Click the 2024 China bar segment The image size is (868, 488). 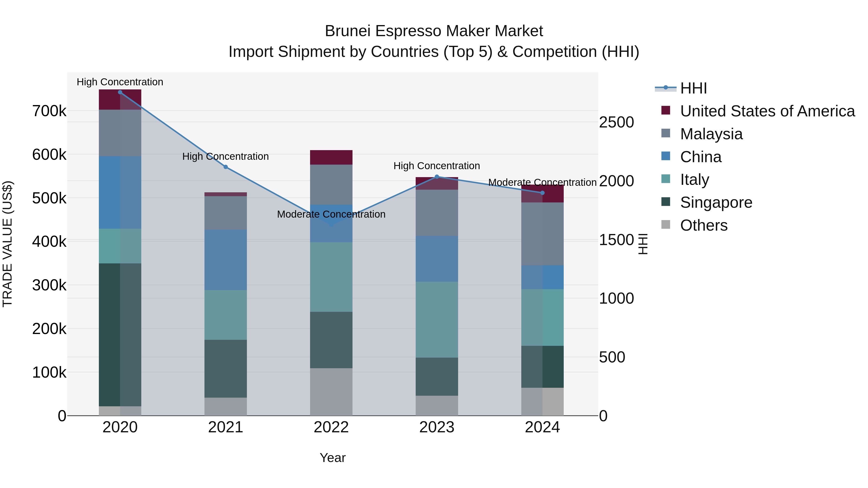click(x=542, y=277)
